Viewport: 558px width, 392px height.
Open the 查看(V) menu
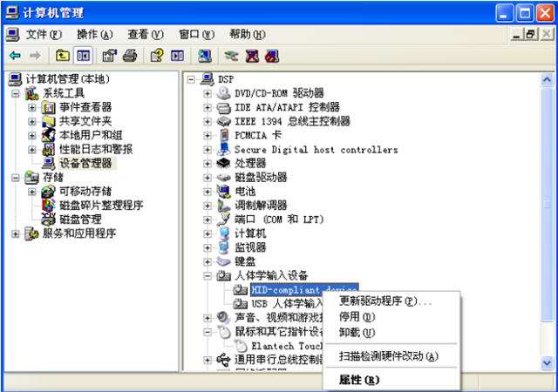coord(146,35)
